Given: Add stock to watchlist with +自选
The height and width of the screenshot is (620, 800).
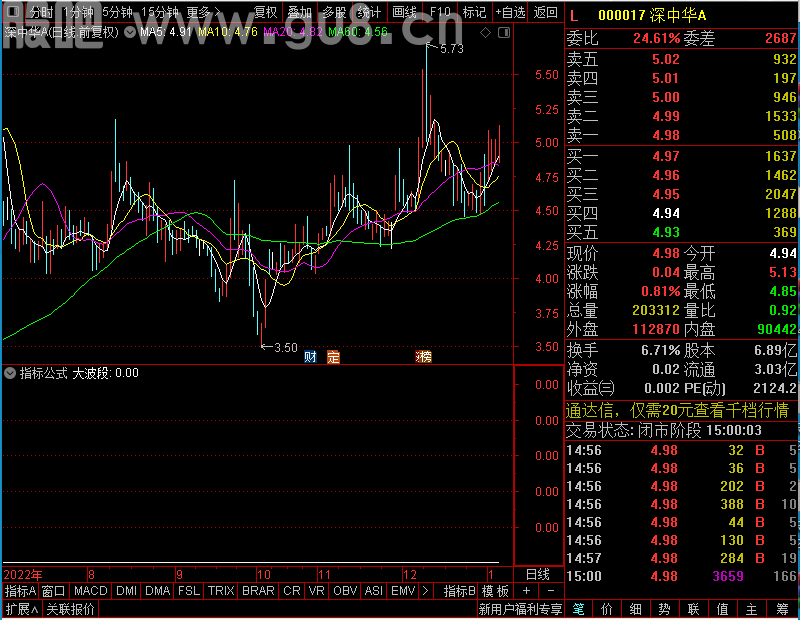Looking at the screenshot, I should pos(510,12).
